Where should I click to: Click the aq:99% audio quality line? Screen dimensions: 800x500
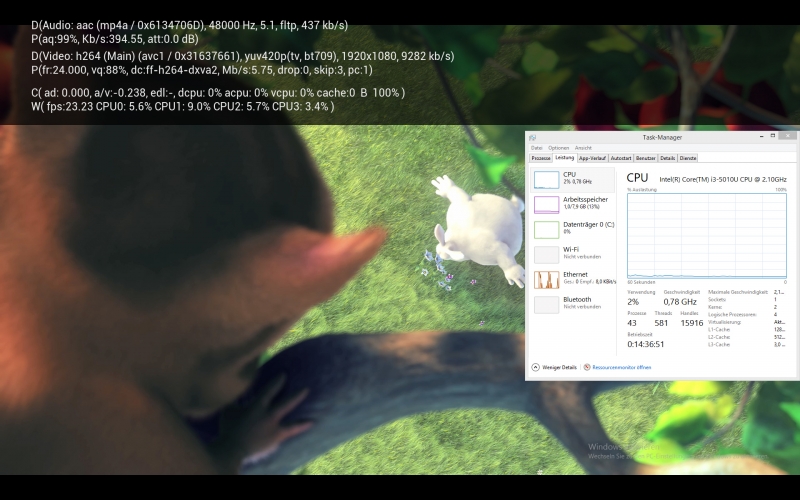click(115, 39)
